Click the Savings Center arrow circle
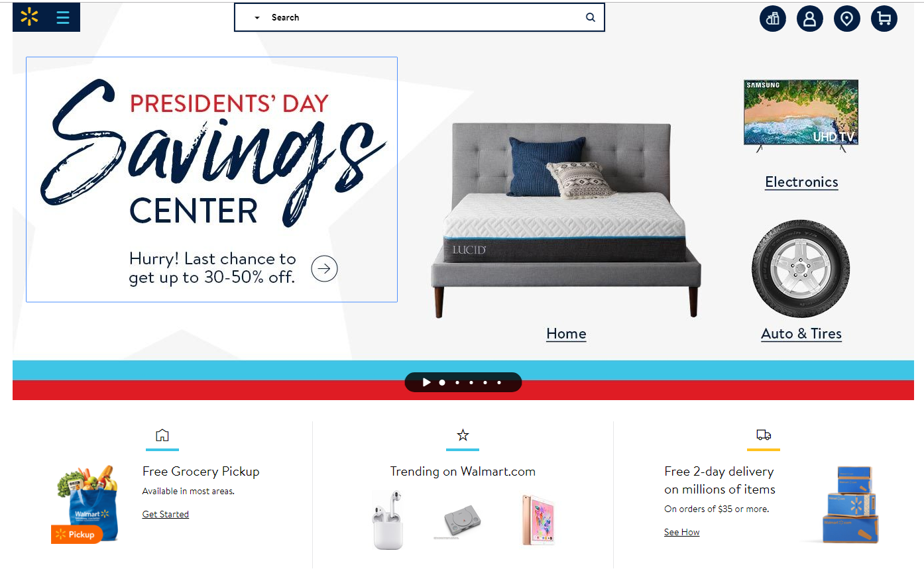Screen dimensions: 924x577 pos(324,268)
